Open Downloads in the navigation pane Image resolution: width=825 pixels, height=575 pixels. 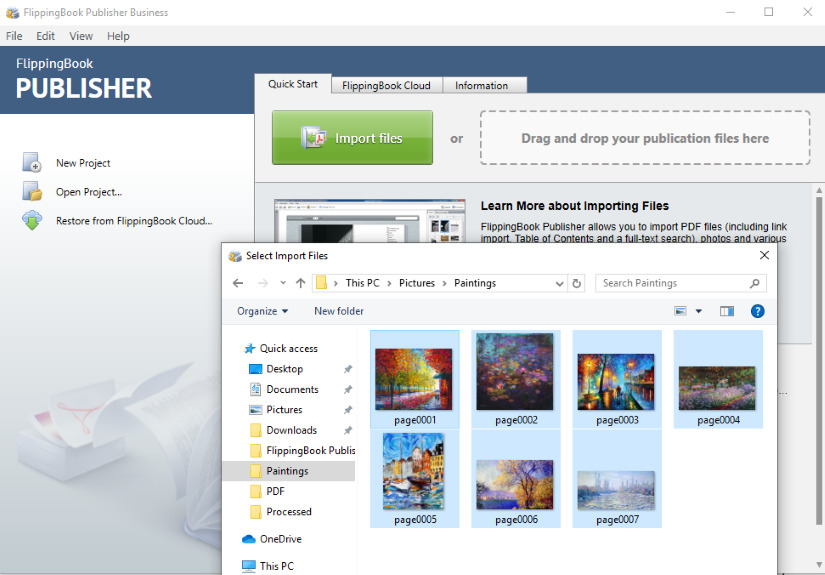(291, 430)
